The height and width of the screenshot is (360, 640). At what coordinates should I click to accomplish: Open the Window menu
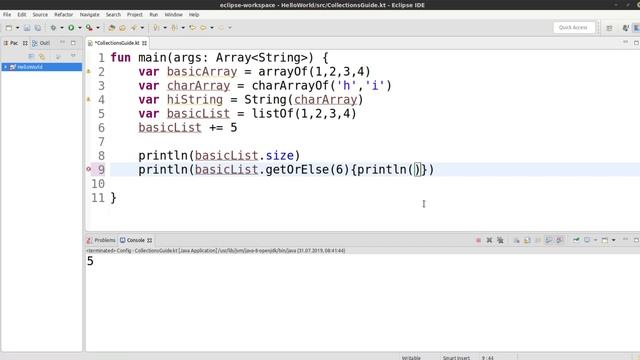[x=173, y=15]
